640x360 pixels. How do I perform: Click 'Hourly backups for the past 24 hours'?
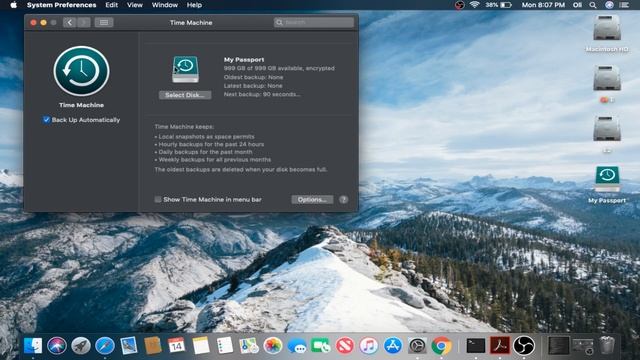(x=211, y=144)
